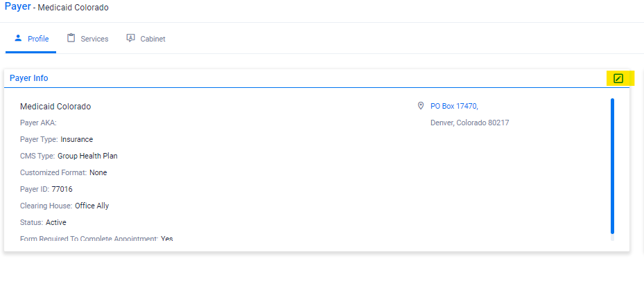This screenshot has height=306, width=644.
Task: Click the clipboard icon on the Services tab
Action: point(71,38)
